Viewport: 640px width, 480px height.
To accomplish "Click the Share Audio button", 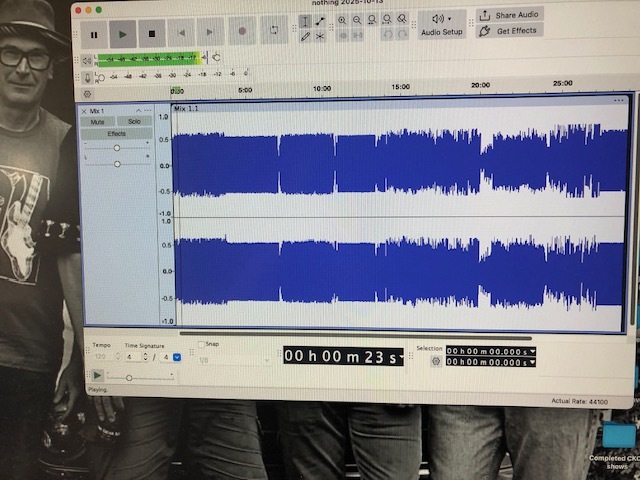I will pyautogui.click(x=508, y=15).
